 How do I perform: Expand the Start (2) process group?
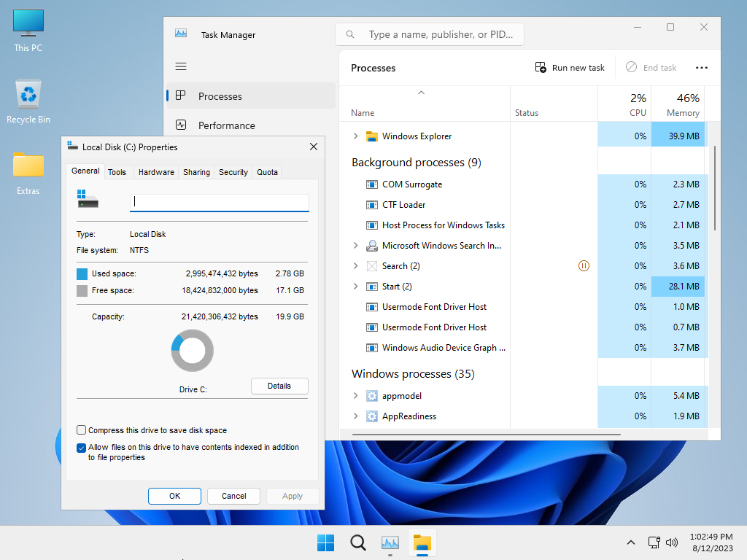(355, 286)
